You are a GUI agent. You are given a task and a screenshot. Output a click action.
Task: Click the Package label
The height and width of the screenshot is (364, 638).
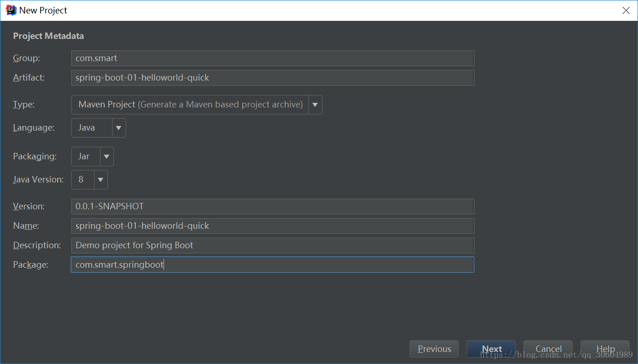click(x=31, y=265)
